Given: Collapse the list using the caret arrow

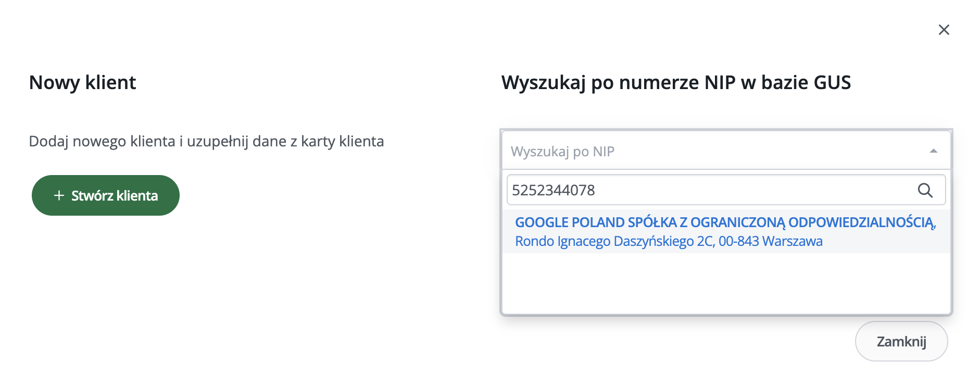Looking at the screenshot, I should (933, 151).
